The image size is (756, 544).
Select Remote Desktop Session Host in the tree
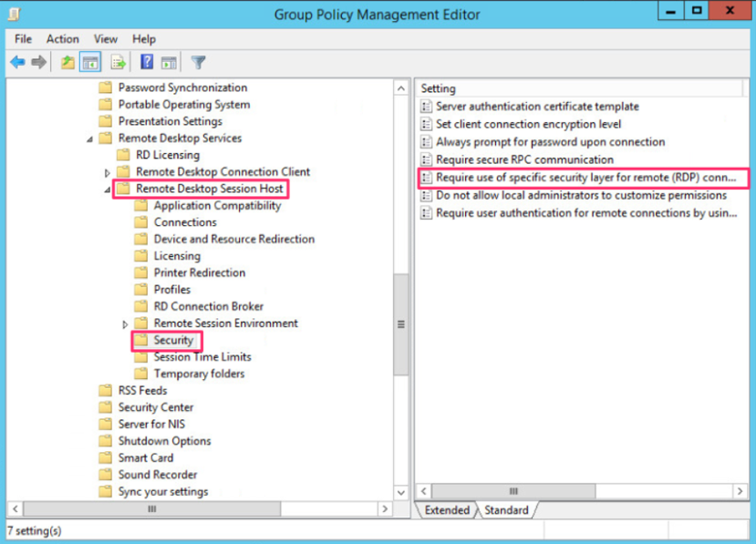coord(209,189)
